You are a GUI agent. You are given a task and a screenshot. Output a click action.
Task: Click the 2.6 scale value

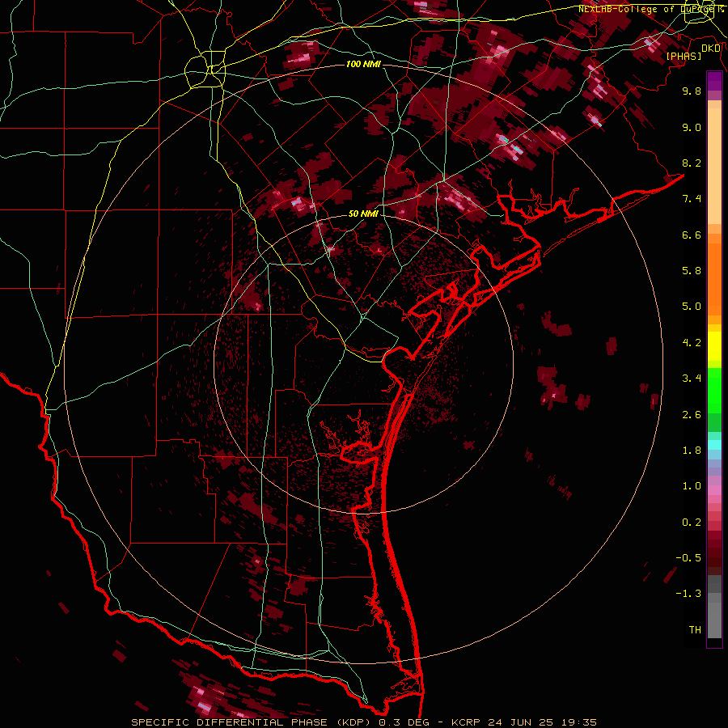click(x=692, y=415)
